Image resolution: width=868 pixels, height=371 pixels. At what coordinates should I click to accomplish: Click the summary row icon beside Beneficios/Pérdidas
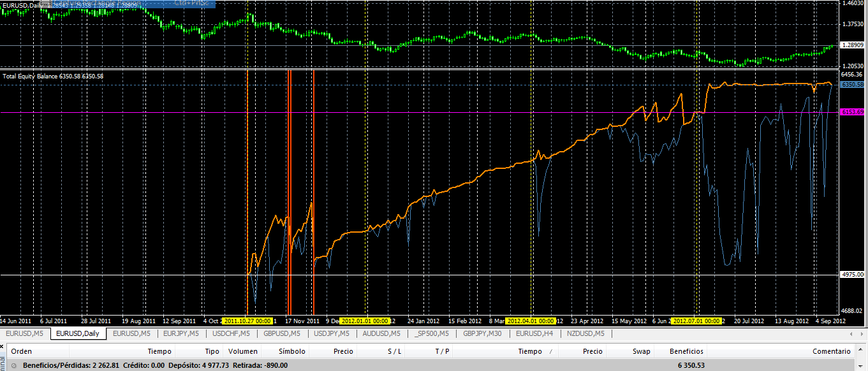(15, 366)
